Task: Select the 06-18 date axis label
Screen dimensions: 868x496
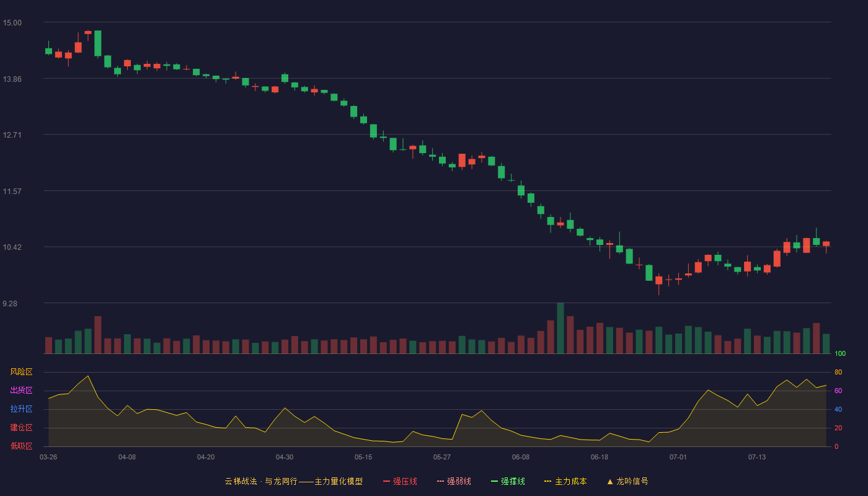Action: click(600, 457)
